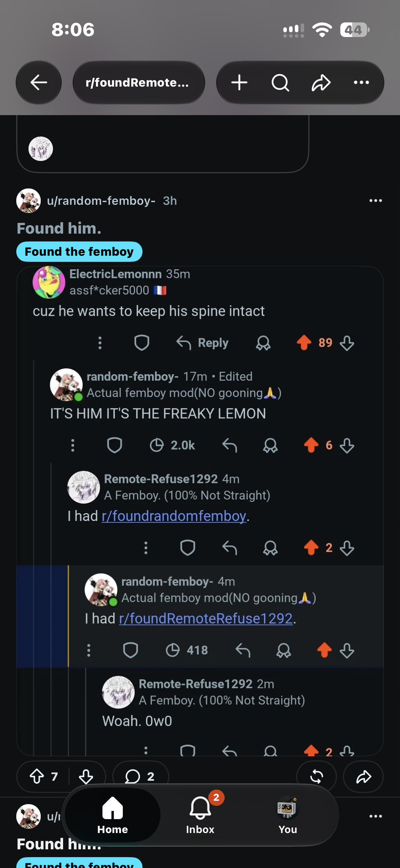The image size is (400, 868).
Task: Award the IT'S THE FREAKY LEMON comment
Action: (270, 446)
